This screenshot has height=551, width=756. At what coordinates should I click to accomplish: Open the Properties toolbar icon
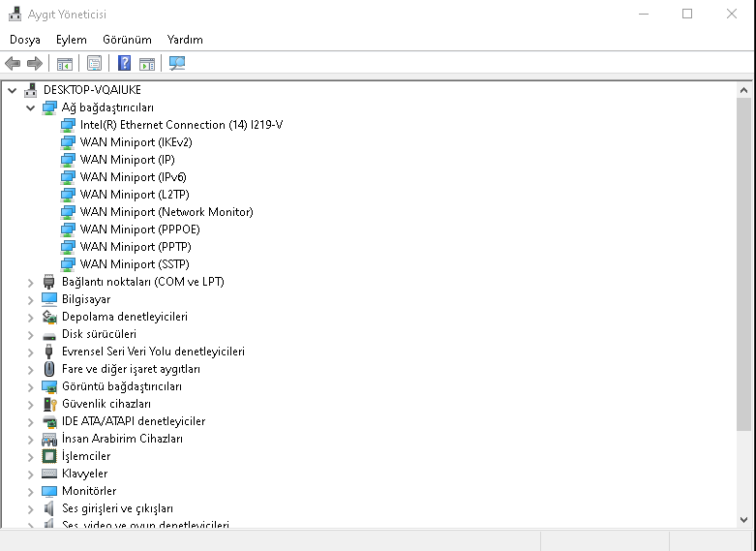pyautogui.click(x=94, y=63)
